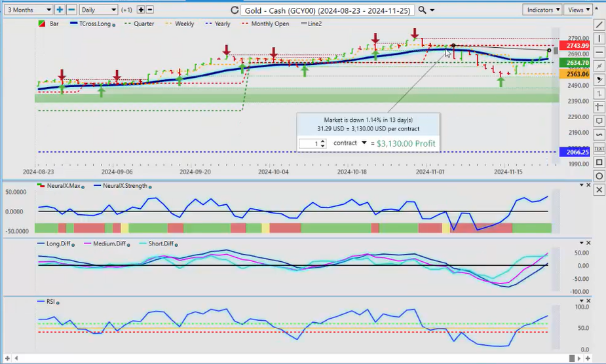The height and width of the screenshot is (364, 606).
Task: Select the callout comment drawing tool
Action: pos(599,121)
